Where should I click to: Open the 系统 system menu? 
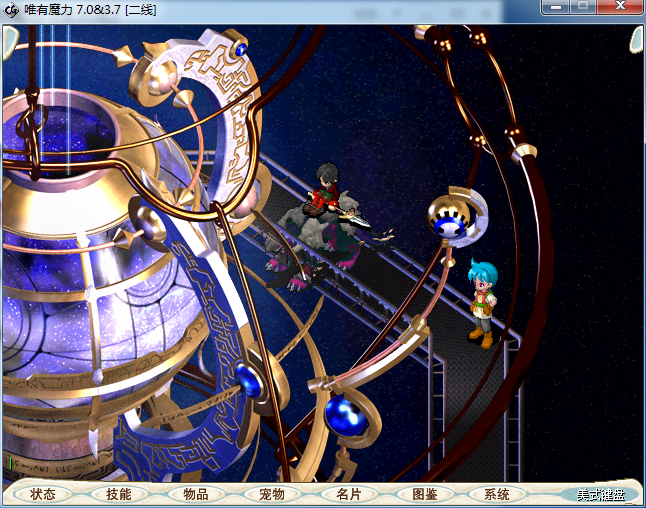click(497, 494)
